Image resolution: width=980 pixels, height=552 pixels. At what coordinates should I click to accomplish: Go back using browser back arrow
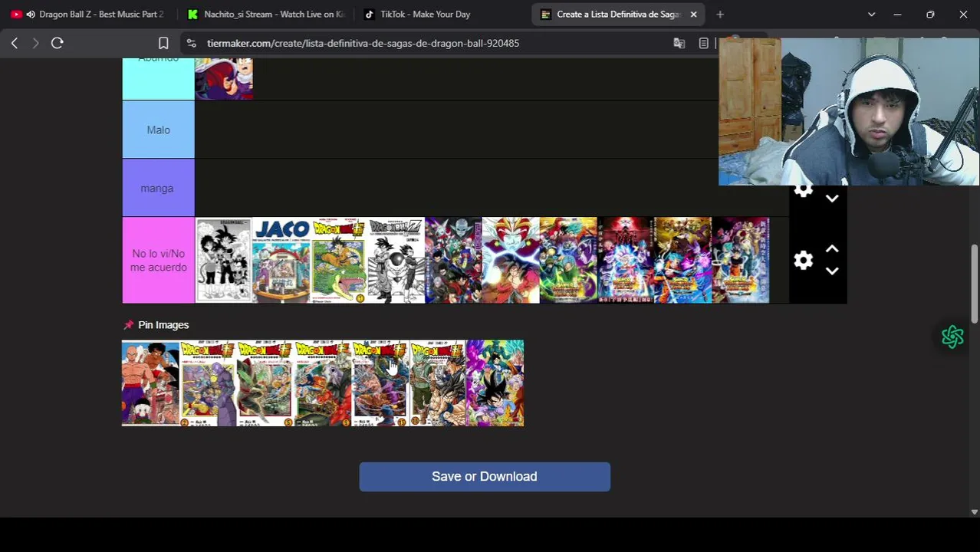coord(14,44)
